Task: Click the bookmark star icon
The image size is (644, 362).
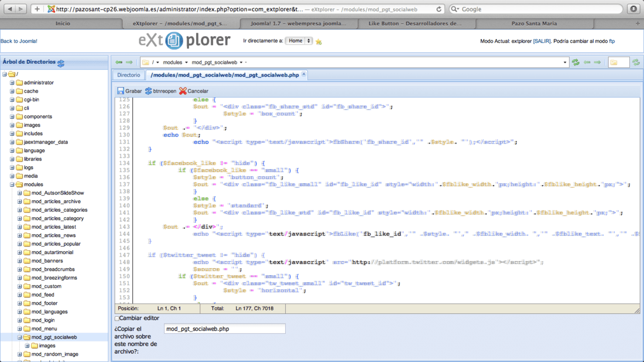Action: [x=318, y=42]
